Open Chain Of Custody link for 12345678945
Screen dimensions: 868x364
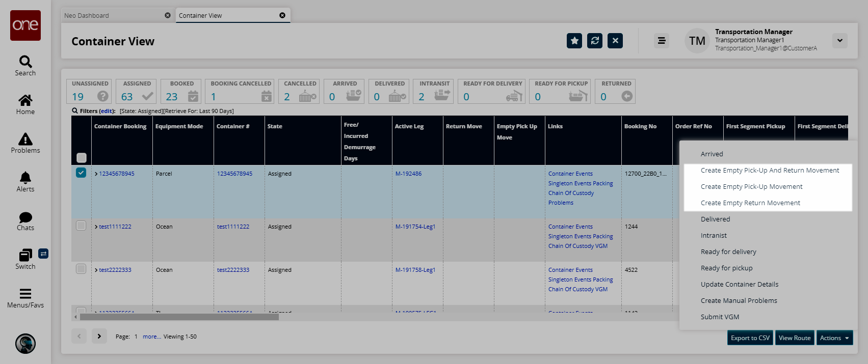click(571, 193)
